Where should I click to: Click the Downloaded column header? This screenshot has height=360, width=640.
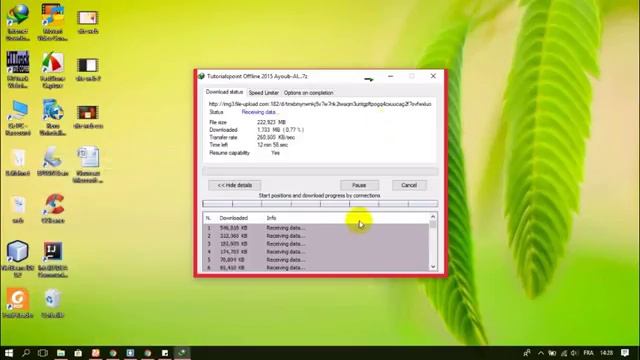(x=233, y=218)
